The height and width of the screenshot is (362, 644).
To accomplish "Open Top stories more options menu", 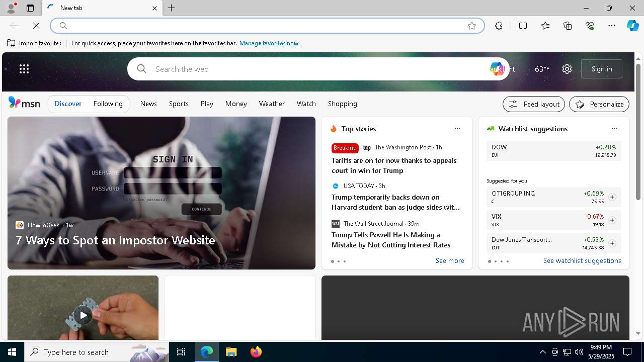I will coord(457,129).
